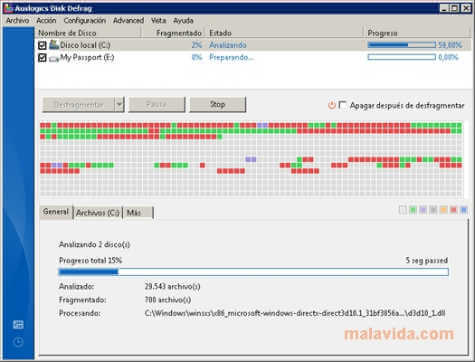Switch to the Archivos (C:) tab
Screen dimensions: 475x362
coord(98,213)
